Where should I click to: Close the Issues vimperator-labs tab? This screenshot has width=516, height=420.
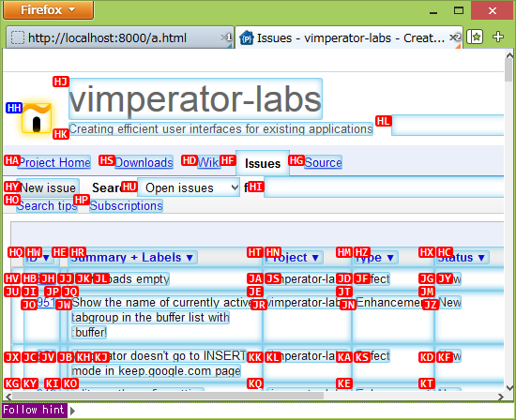pos(454,37)
